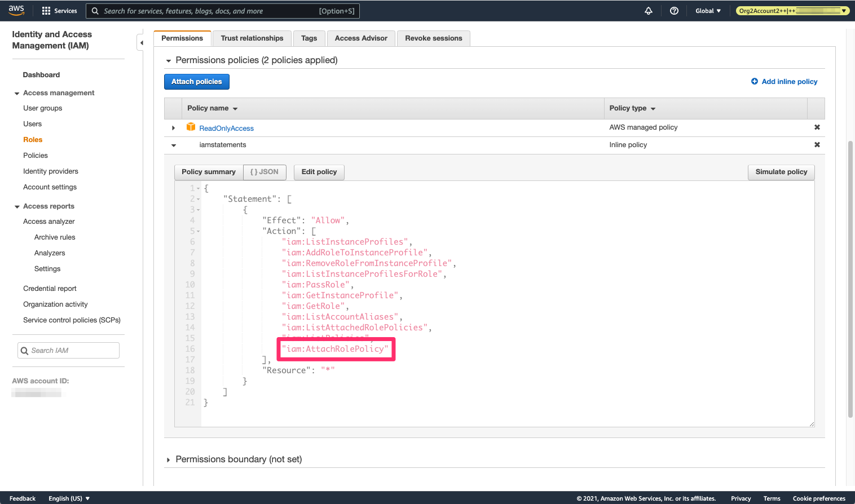Viewport: 855px width, 504px height.
Task: Open Archive rules
Action: point(55,237)
